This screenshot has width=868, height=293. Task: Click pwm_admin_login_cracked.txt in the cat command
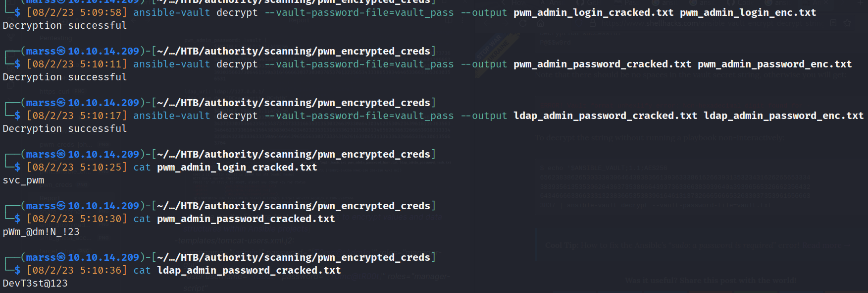click(x=237, y=167)
